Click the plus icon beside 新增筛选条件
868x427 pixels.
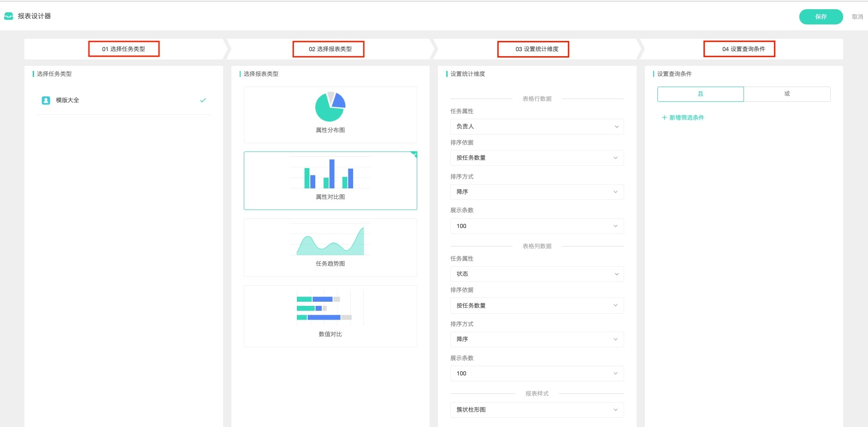click(x=664, y=117)
